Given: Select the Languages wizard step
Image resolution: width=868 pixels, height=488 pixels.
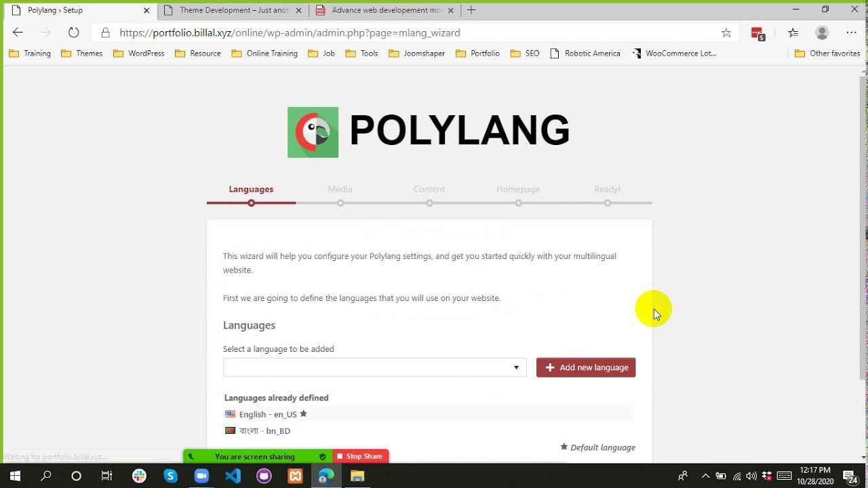Looking at the screenshot, I should (251, 194).
